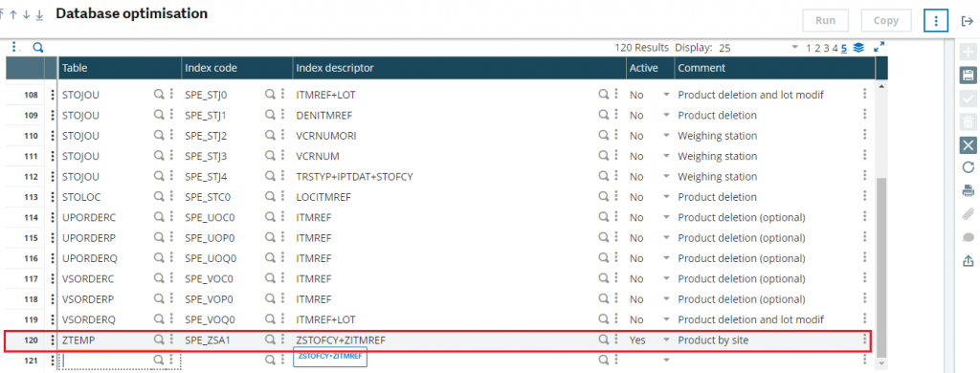
Task: Click the Save icon in right sidebar
Action: click(x=968, y=76)
